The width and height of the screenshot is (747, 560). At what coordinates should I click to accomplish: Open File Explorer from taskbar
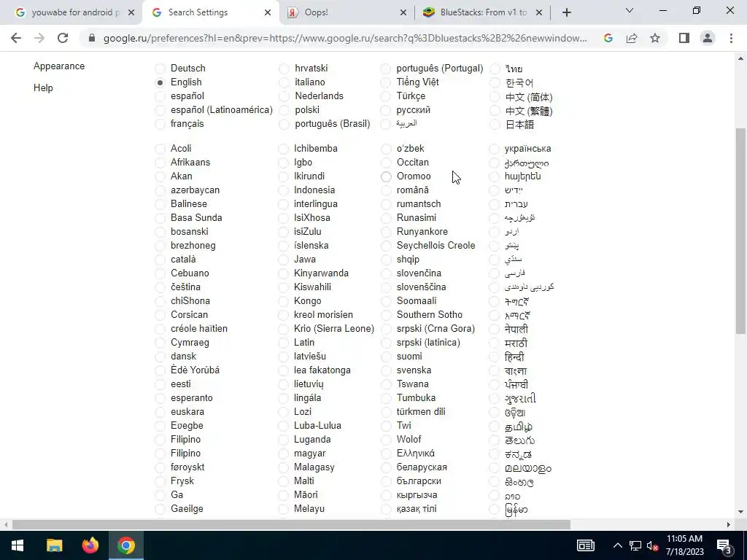(x=54, y=545)
